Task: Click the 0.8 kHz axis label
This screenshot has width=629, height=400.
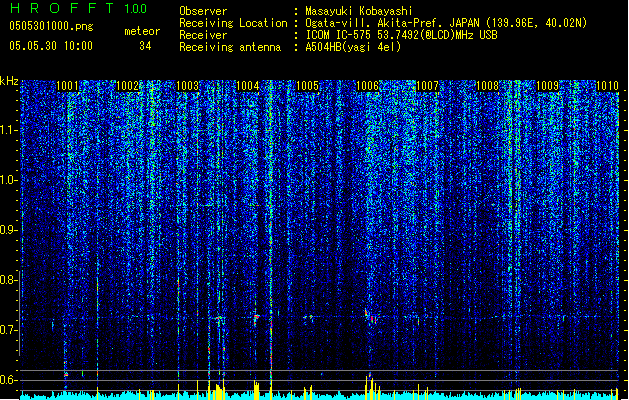Action: tap(8, 280)
